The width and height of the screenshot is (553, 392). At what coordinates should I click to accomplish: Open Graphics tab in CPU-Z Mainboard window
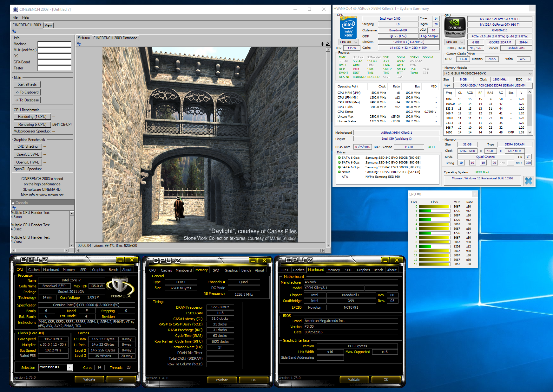[x=364, y=270]
